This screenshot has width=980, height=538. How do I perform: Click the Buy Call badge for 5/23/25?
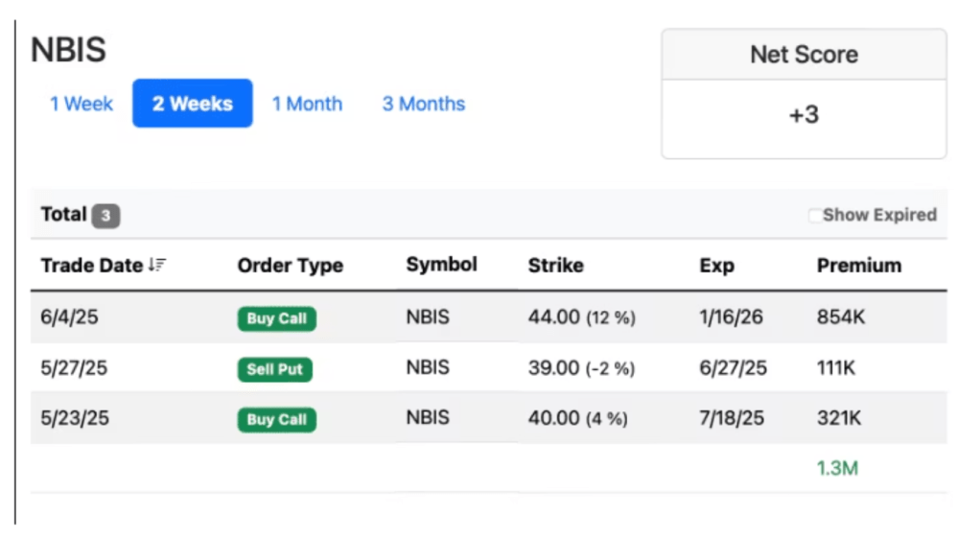[276, 419]
